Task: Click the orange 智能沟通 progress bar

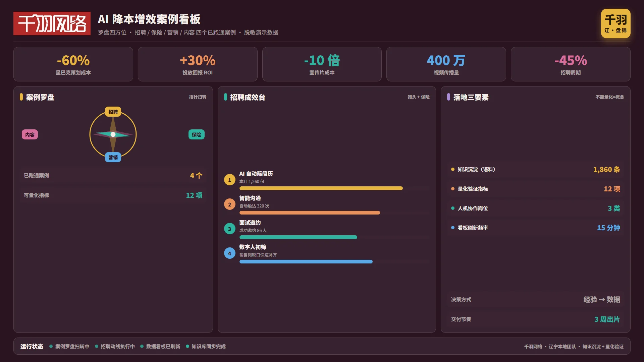Action: [x=310, y=213]
